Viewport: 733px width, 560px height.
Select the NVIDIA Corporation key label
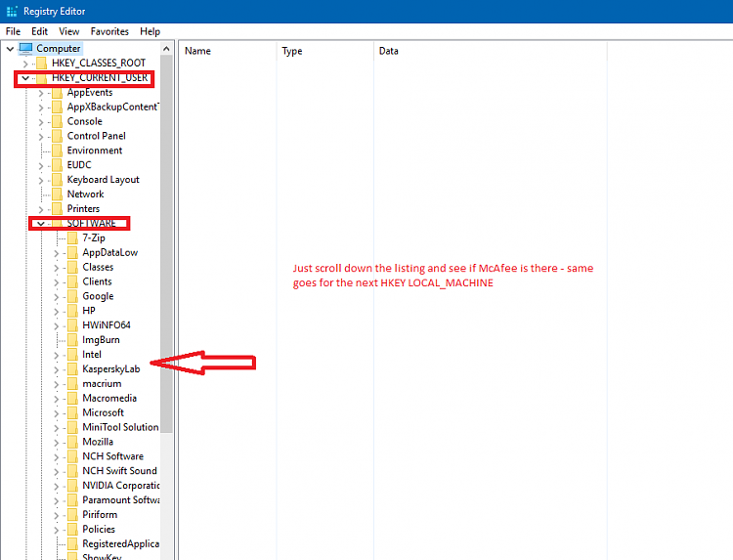[120, 485]
